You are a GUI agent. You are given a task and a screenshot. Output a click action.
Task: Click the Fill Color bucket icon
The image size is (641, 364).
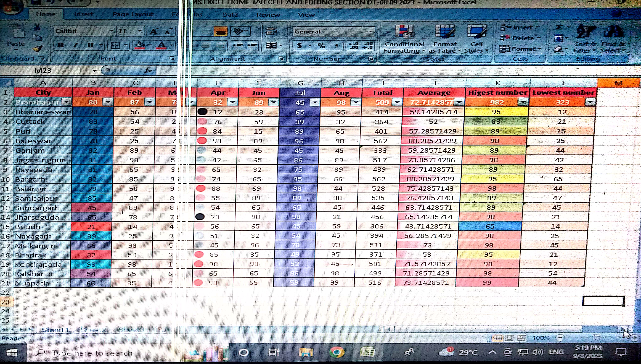pos(140,45)
